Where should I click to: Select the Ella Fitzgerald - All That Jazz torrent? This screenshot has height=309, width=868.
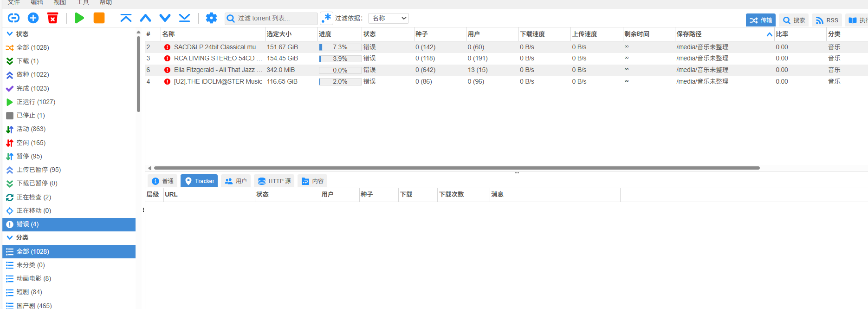[x=506, y=70]
